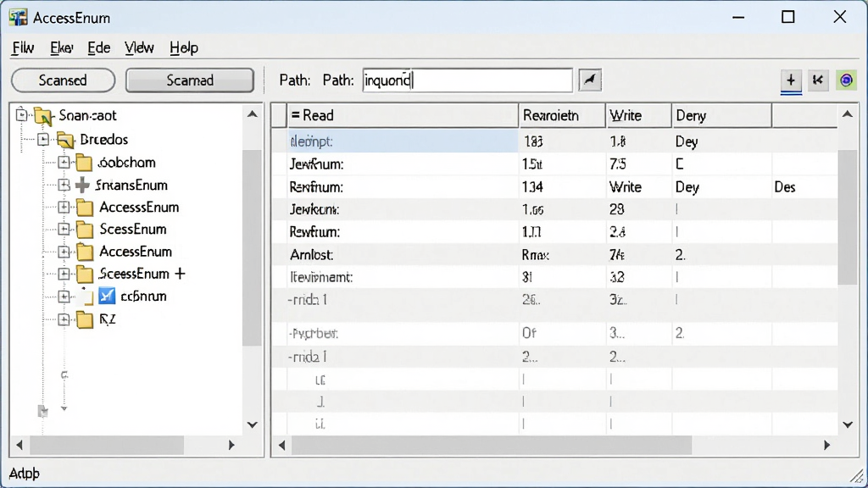Expand the ScessEnum tree node
This screenshot has width=868, height=488.
point(64,229)
